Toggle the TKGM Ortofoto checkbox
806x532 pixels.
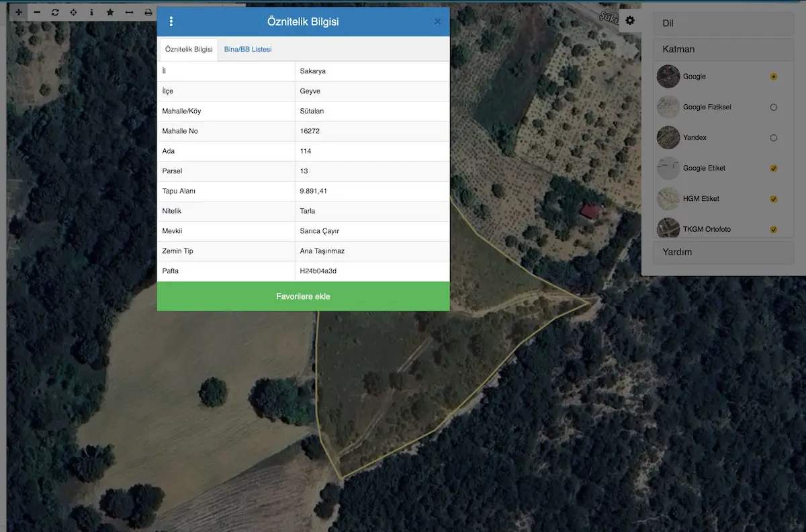click(774, 229)
